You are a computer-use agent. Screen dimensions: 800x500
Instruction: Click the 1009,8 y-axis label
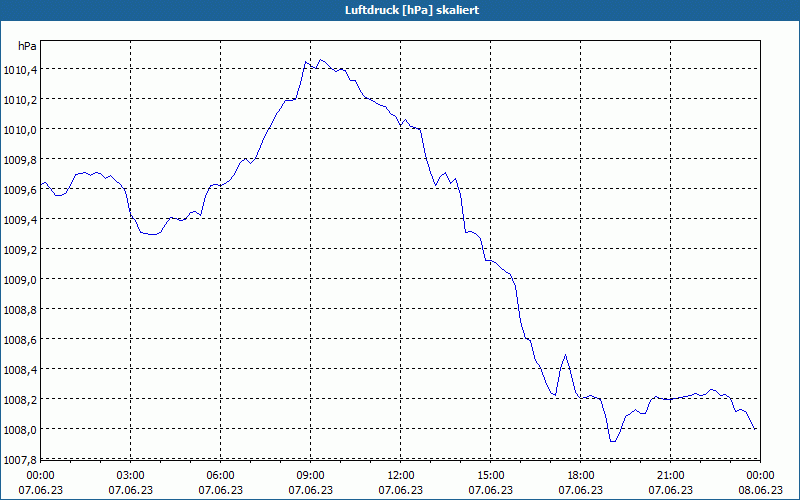[20, 160]
